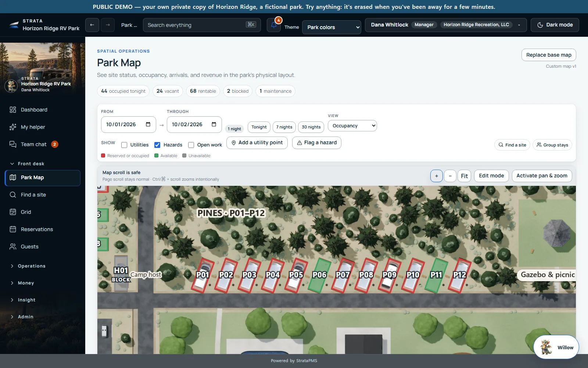Click the moon icon in Dark mode button
The image size is (588, 368).
coord(540,25)
